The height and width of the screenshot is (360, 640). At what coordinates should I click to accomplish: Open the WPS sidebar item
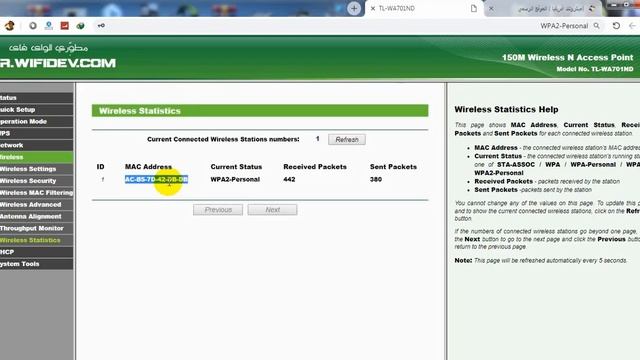pyautogui.click(x=37, y=133)
